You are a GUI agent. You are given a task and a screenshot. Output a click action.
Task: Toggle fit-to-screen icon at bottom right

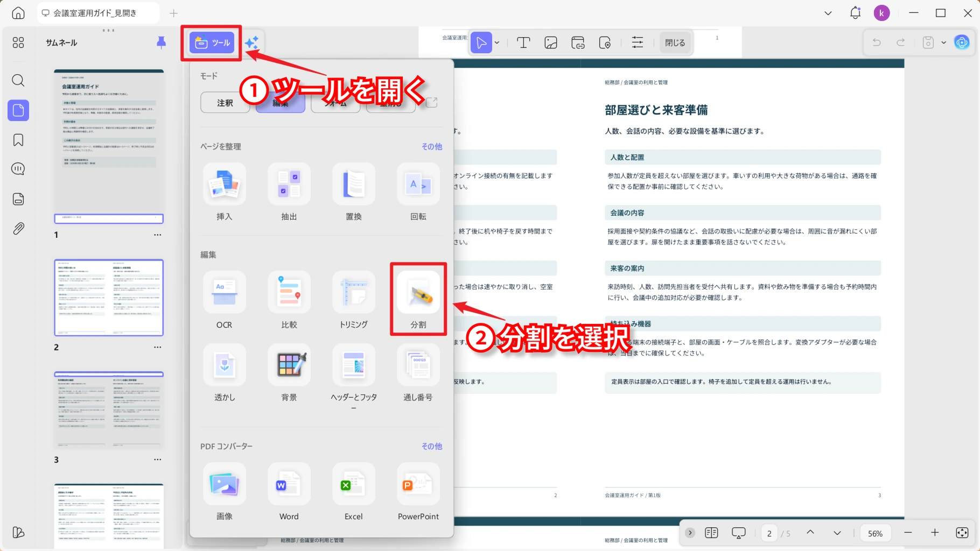[x=962, y=533]
